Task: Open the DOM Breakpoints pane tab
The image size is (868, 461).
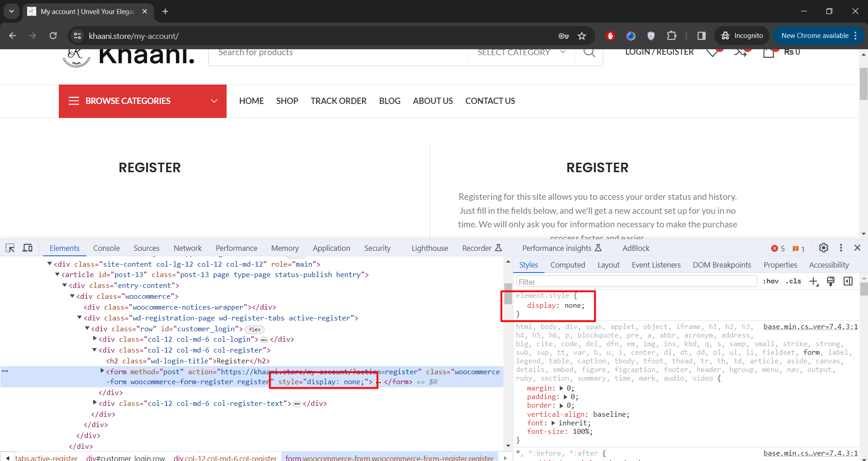Action: click(722, 265)
